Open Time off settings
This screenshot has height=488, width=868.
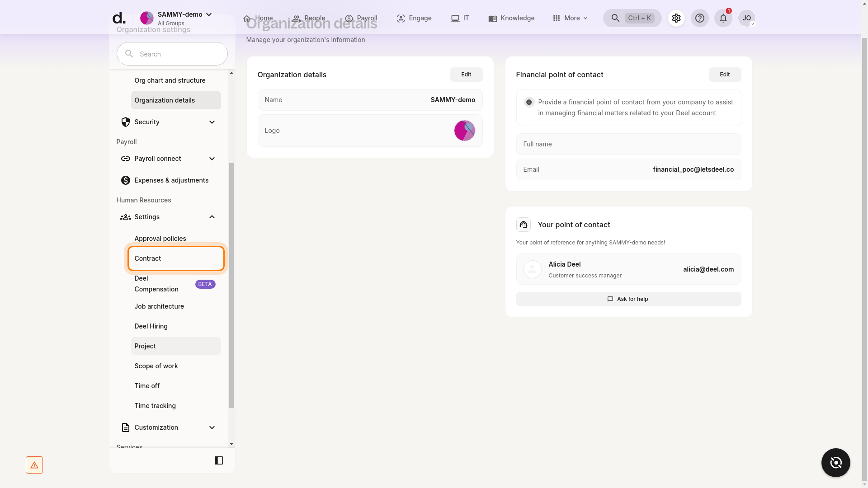pyautogui.click(x=176, y=386)
